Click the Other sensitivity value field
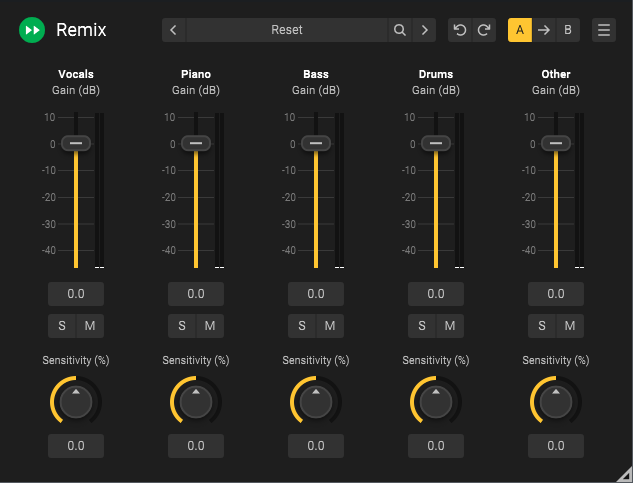This screenshot has width=633, height=483. pos(556,446)
